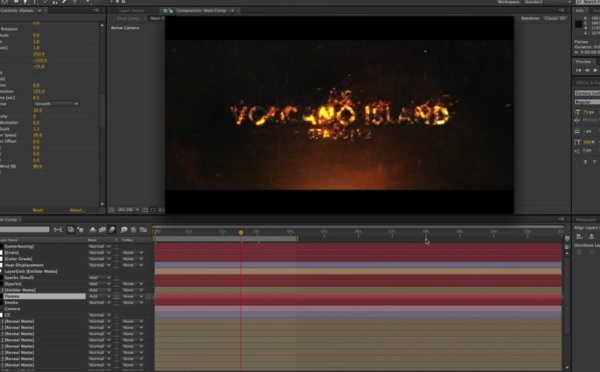
Task: Open the Smooth dropdown in Effect Controls
Action: coord(56,104)
